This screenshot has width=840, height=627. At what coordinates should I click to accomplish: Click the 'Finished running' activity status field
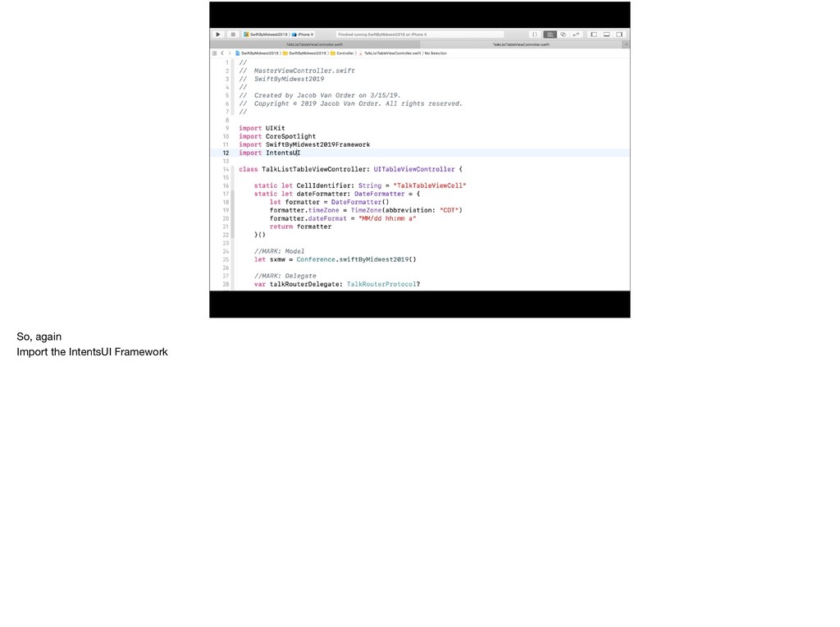419,34
